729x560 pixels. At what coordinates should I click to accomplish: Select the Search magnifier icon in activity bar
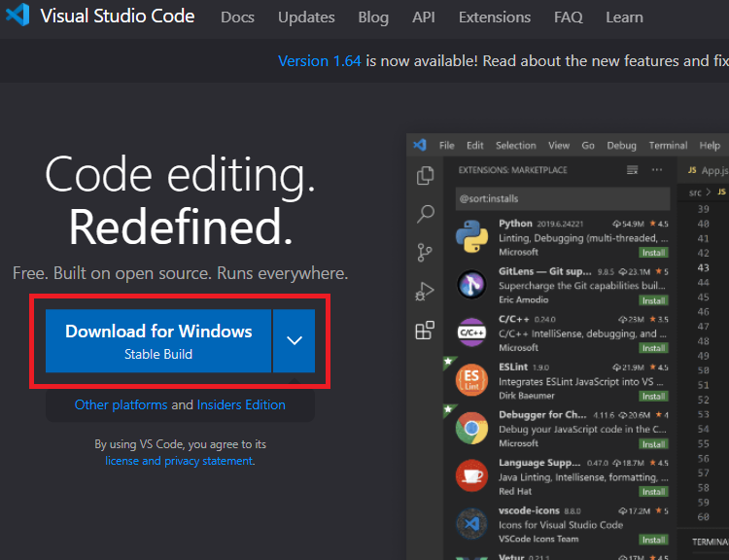click(x=425, y=214)
